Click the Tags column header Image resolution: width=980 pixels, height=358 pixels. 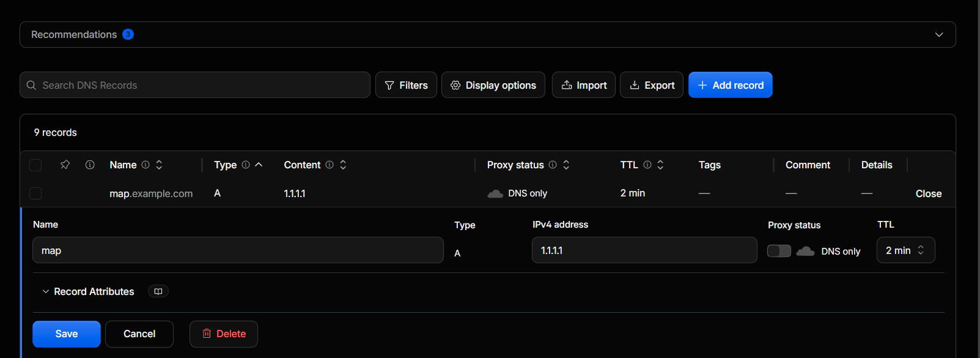point(710,165)
